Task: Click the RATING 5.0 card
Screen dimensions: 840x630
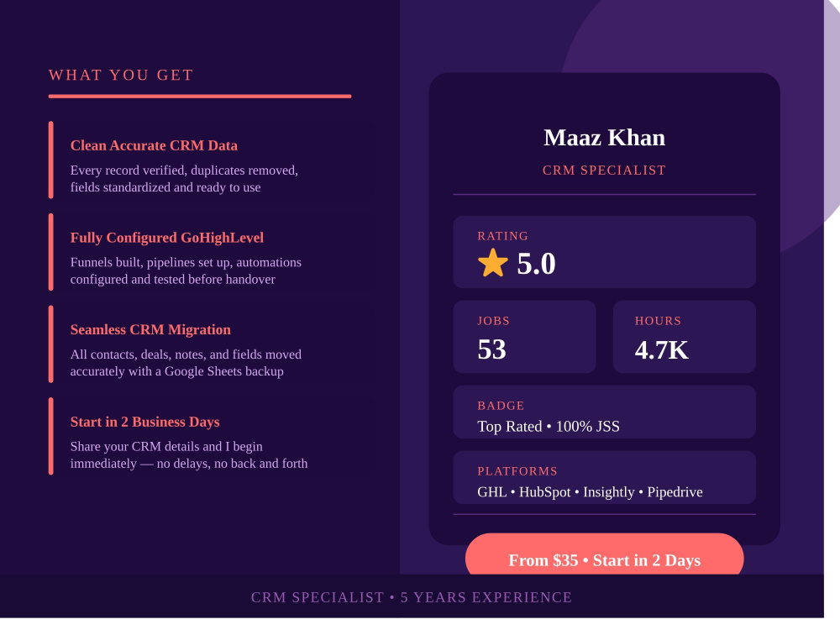Action: (604, 252)
